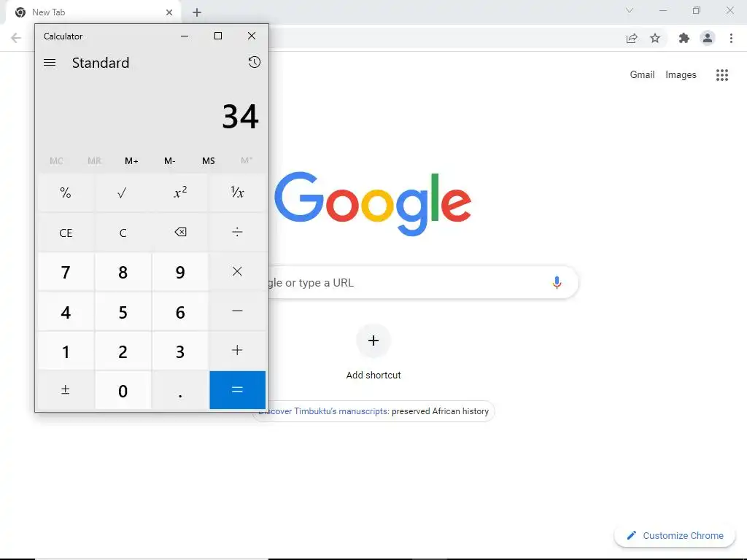Click the reciprocal 1/x key
The height and width of the screenshot is (560, 747).
(x=237, y=192)
